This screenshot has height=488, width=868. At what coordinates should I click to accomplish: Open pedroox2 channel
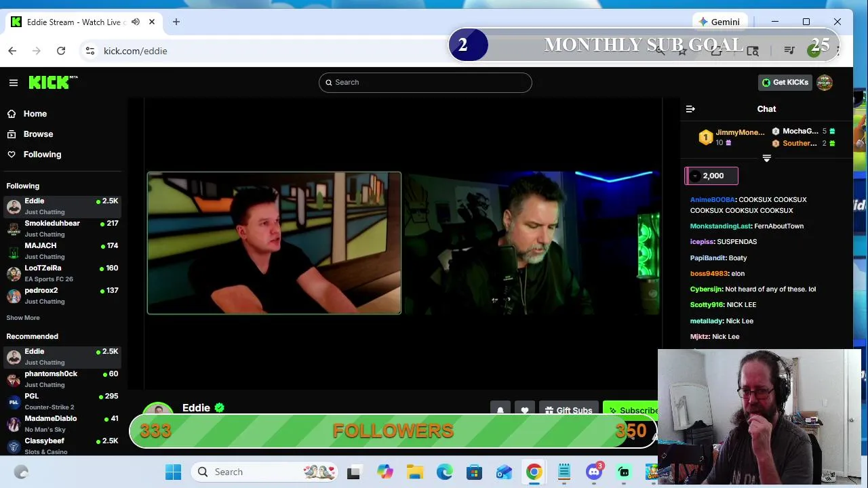click(62, 296)
